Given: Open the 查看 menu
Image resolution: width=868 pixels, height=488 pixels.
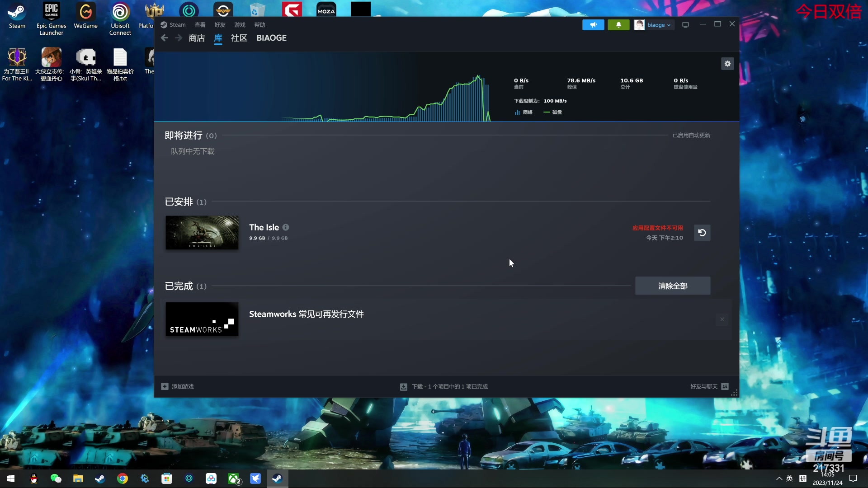Looking at the screenshot, I should [200, 25].
